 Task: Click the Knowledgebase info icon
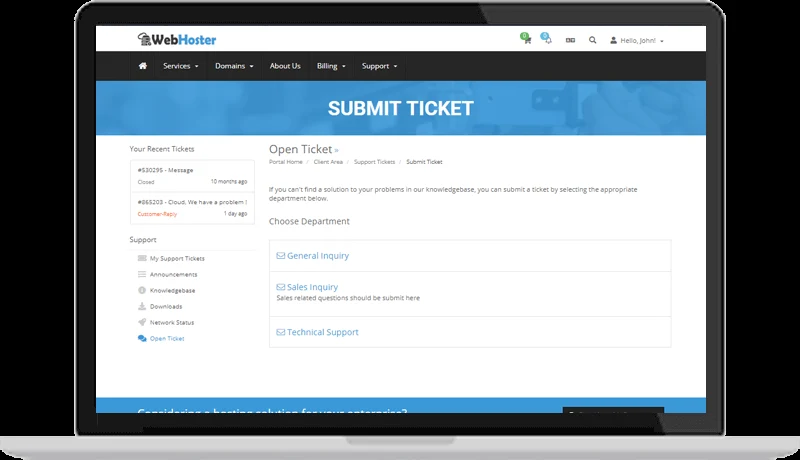pos(142,290)
